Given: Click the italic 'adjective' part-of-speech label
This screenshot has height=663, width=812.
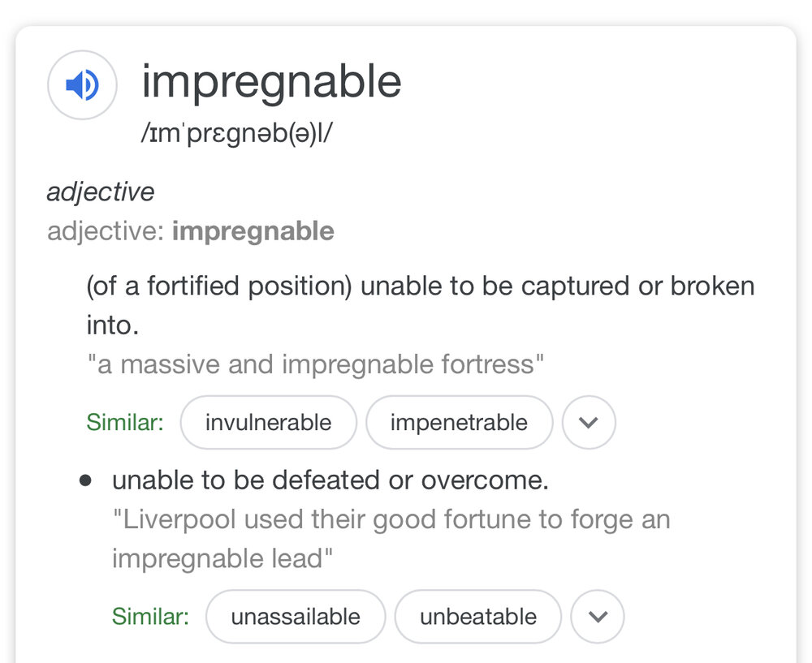Looking at the screenshot, I should (x=101, y=192).
